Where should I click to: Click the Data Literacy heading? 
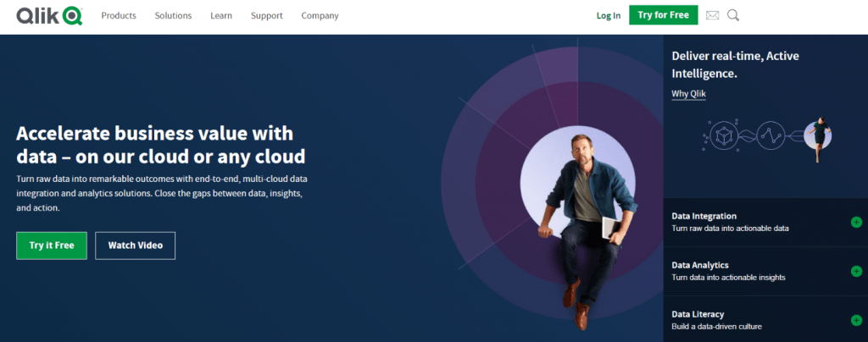click(x=698, y=314)
